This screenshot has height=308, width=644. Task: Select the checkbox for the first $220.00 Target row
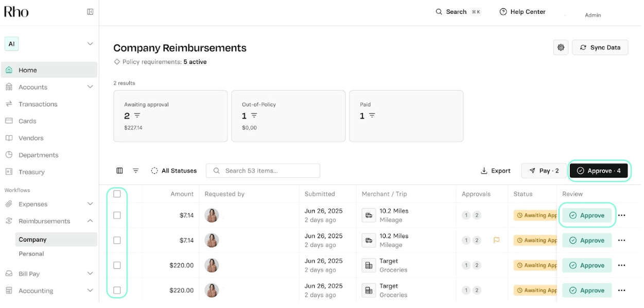point(117,265)
